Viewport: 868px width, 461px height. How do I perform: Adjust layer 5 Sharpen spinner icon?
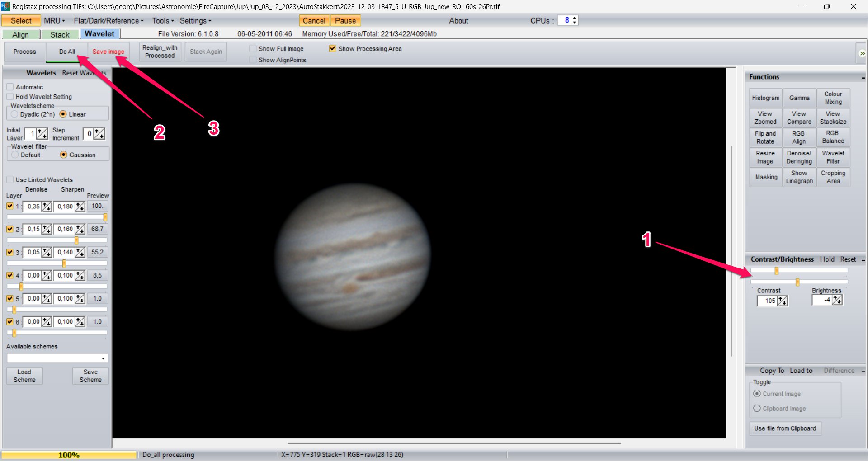[x=80, y=299]
